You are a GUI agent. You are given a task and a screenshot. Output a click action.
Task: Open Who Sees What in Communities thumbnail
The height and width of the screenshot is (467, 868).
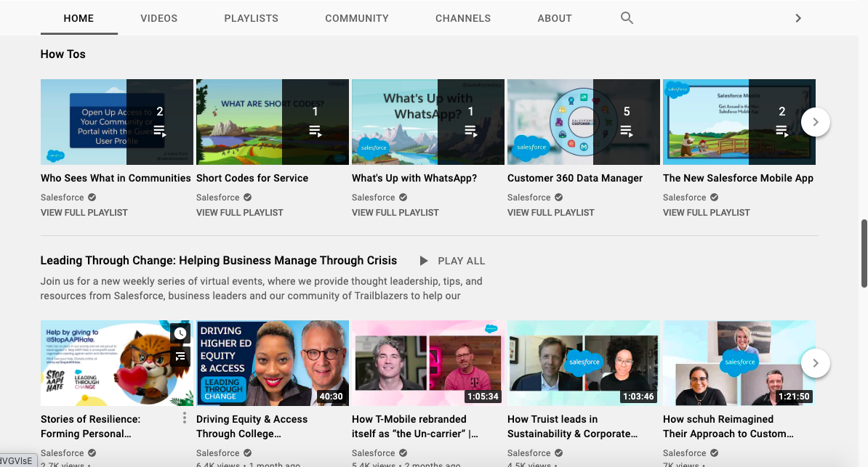click(117, 122)
